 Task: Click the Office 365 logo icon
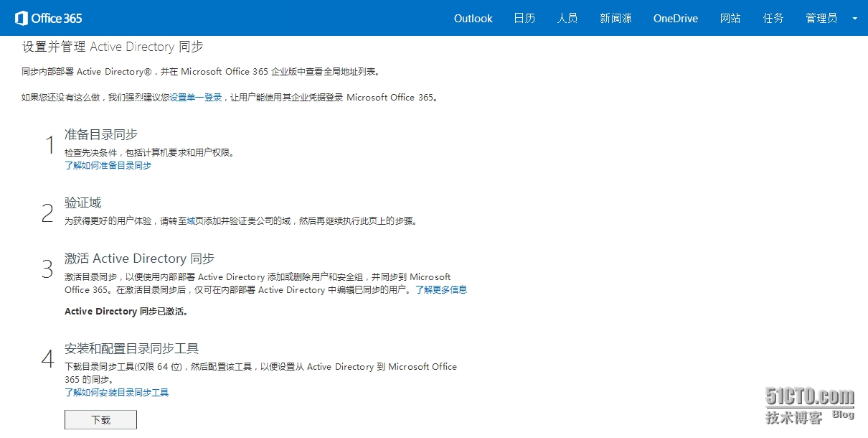(x=22, y=18)
